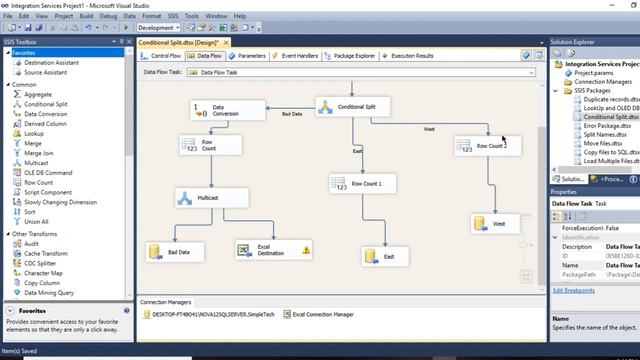The image size is (640, 360).
Task: Show properties by category button
Action: [x=557, y=216]
